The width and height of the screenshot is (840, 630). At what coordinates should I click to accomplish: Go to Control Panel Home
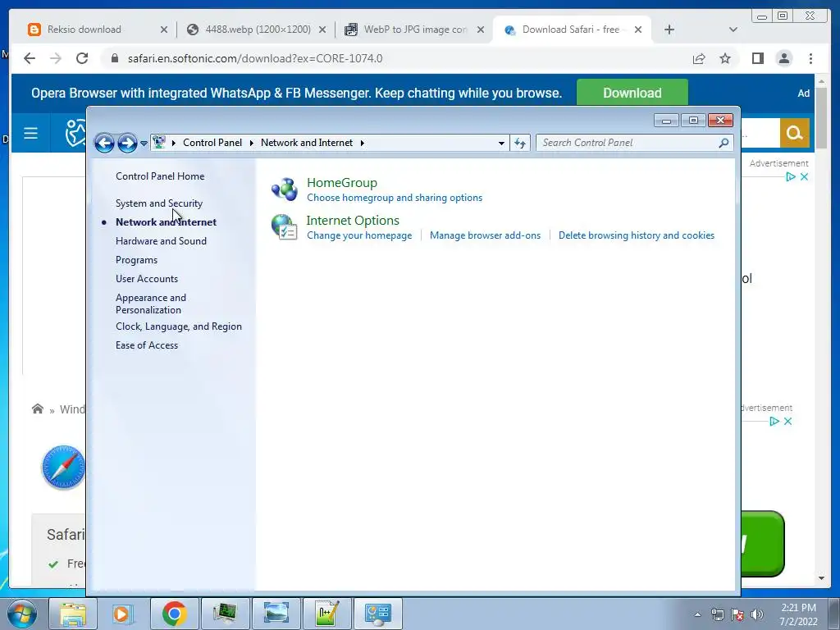(x=160, y=176)
